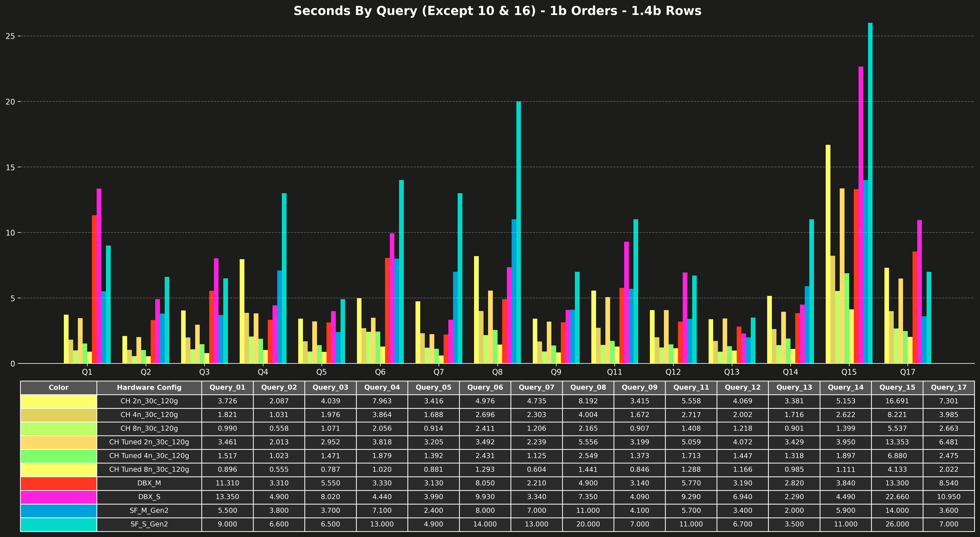Click the tallest teal bar in Q15
This screenshot has width=980, height=537.
point(870,190)
